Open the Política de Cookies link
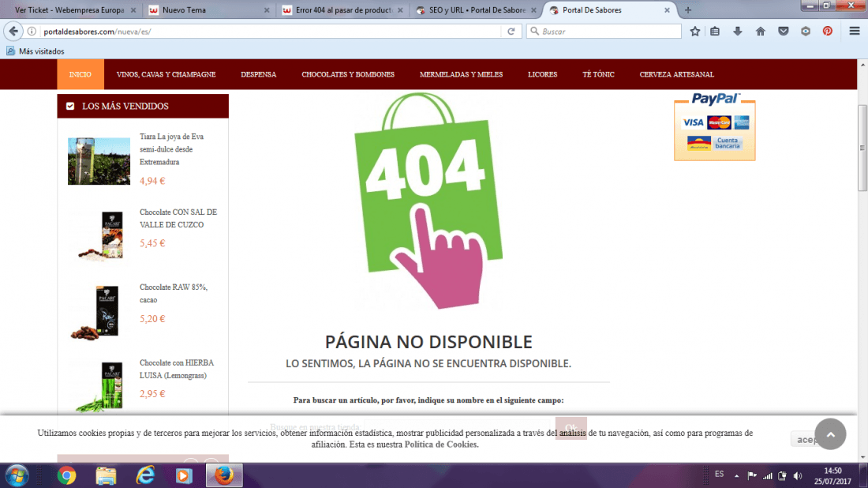 coord(441,445)
